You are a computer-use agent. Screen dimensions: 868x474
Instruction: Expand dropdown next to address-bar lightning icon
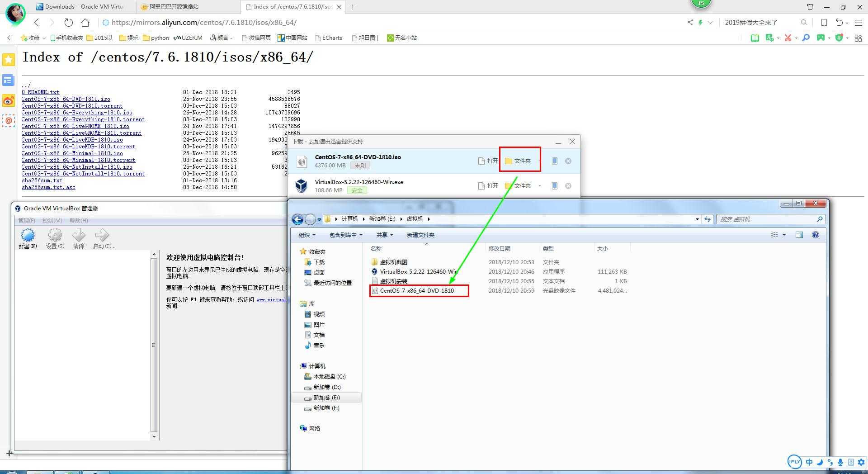click(x=710, y=22)
